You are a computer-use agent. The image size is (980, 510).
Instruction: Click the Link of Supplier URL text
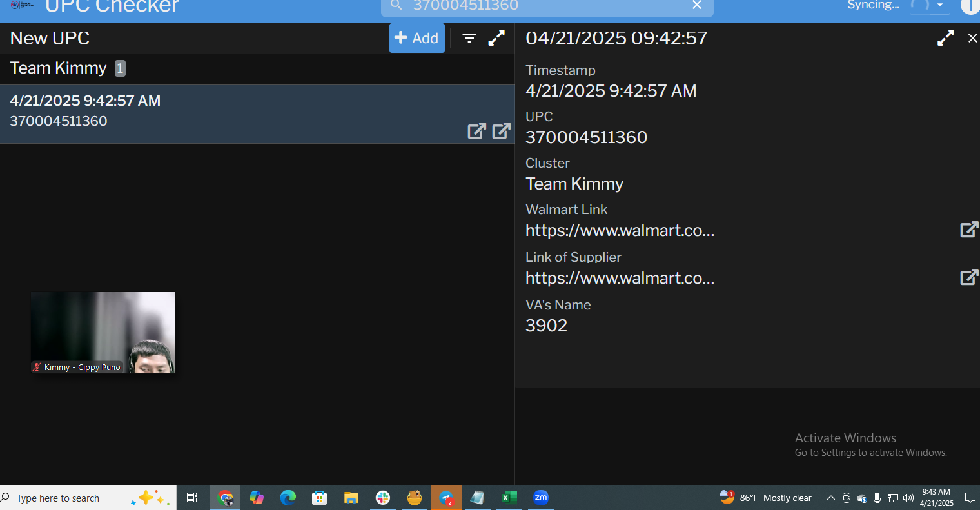[x=620, y=278]
